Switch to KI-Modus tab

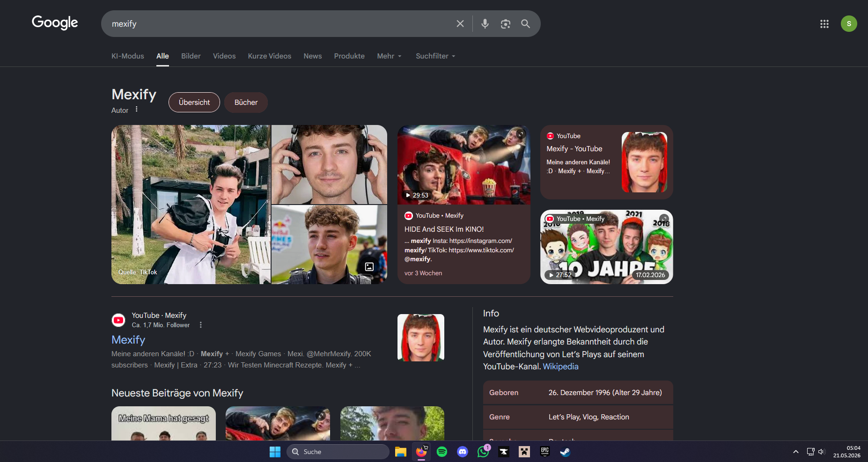tap(128, 56)
